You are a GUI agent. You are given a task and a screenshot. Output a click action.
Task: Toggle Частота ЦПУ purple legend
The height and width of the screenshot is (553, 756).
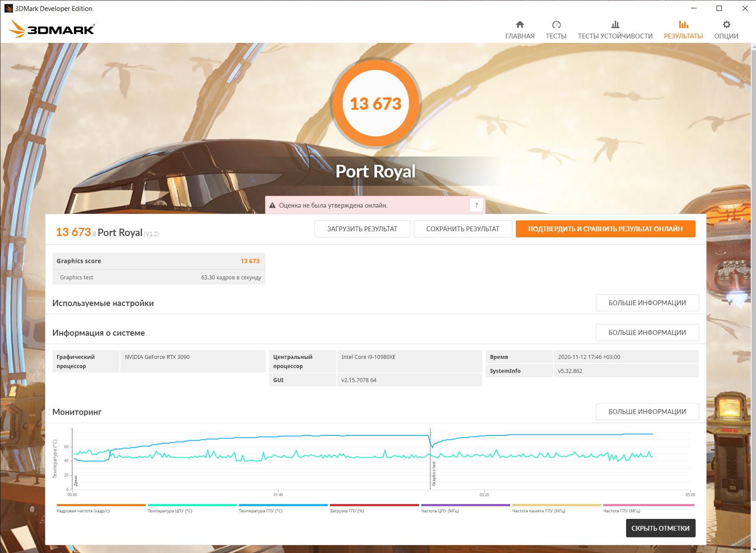pyautogui.click(x=465, y=508)
